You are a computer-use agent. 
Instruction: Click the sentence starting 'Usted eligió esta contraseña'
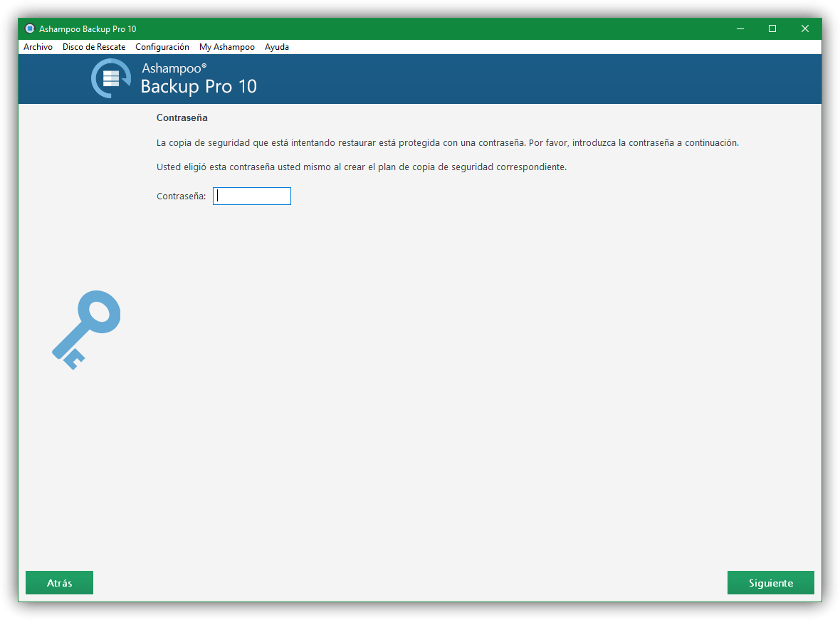362,167
